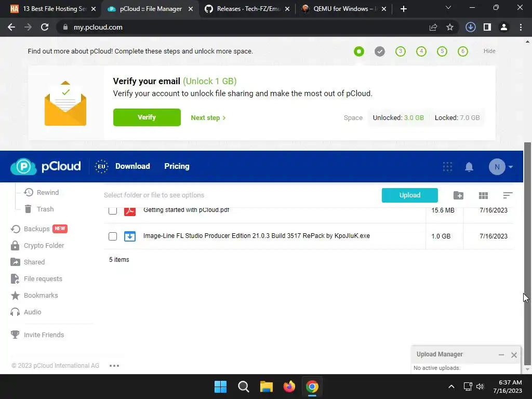Click the green Verify button
Screen dimensions: 532x399
tap(147, 117)
